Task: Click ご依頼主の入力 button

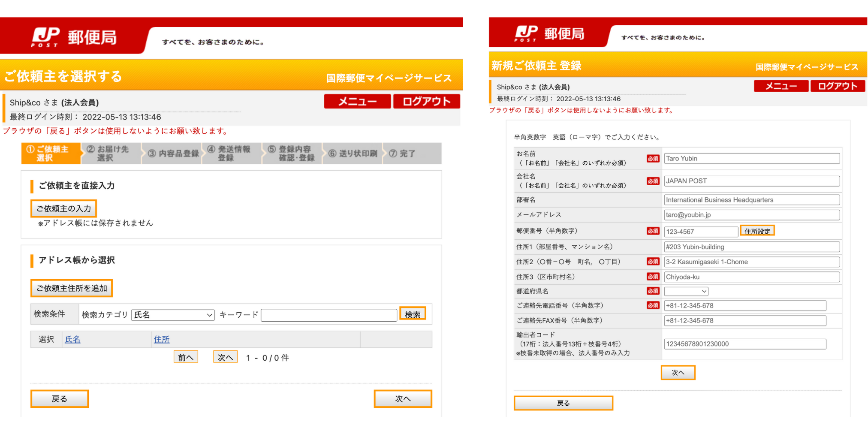Action: click(x=63, y=208)
